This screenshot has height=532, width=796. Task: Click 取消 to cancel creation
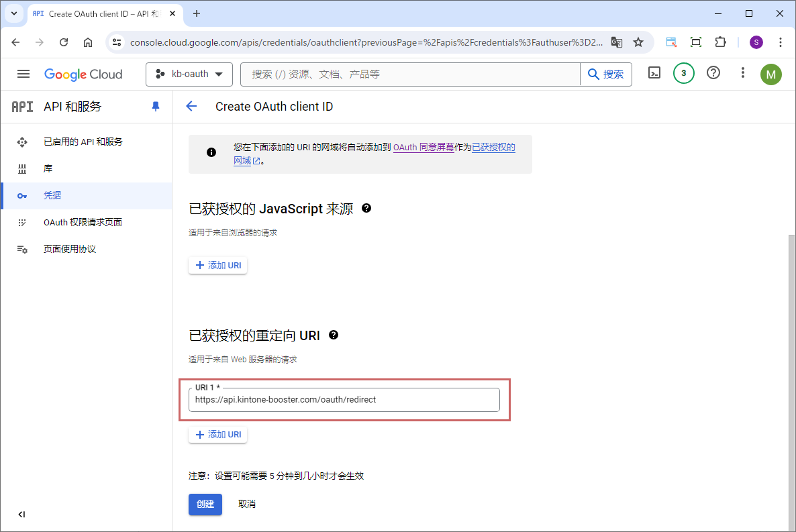pos(246,504)
